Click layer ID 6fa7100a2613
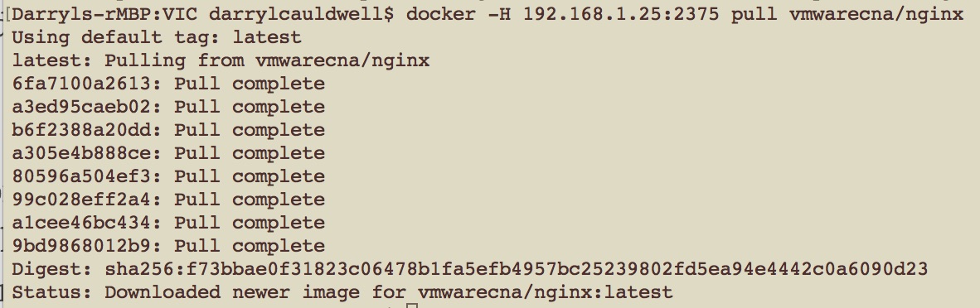980x308 pixels. tap(81, 84)
